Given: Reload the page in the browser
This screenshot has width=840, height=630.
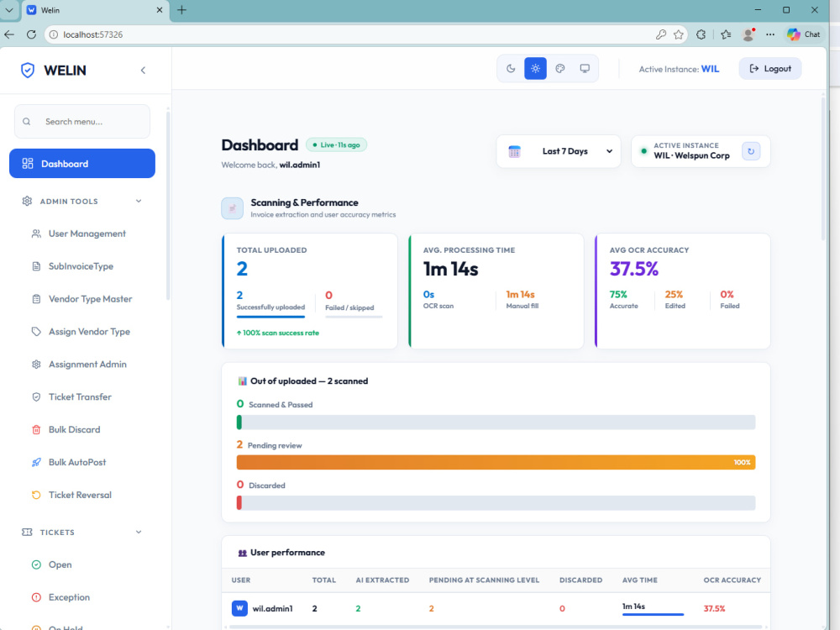Looking at the screenshot, I should coord(32,34).
